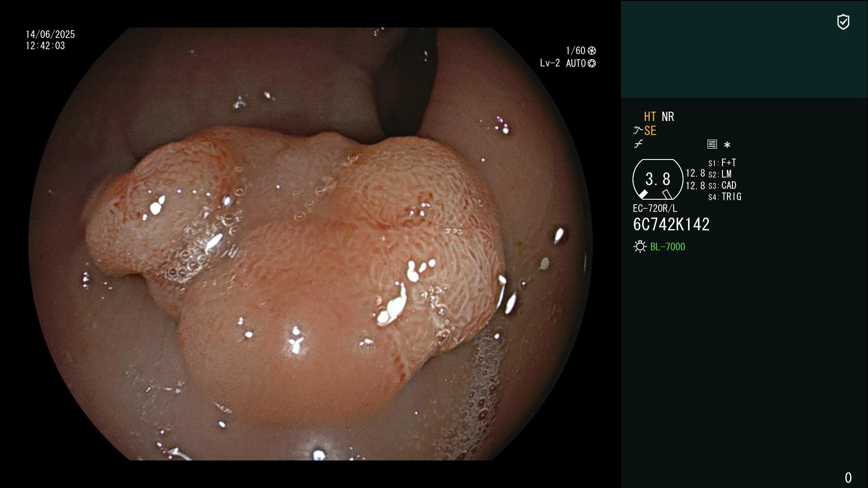The height and width of the screenshot is (488, 868).
Task: Click the iris icon beside AUTO
Action: 592,64
